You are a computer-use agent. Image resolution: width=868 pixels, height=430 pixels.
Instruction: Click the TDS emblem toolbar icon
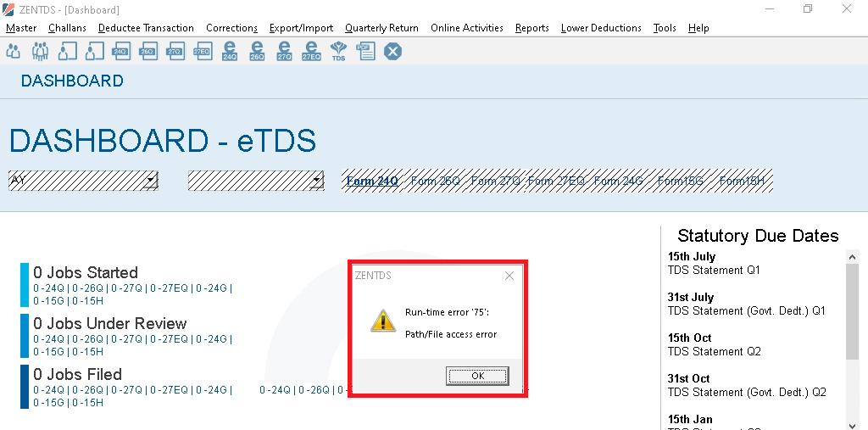(338, 52)
